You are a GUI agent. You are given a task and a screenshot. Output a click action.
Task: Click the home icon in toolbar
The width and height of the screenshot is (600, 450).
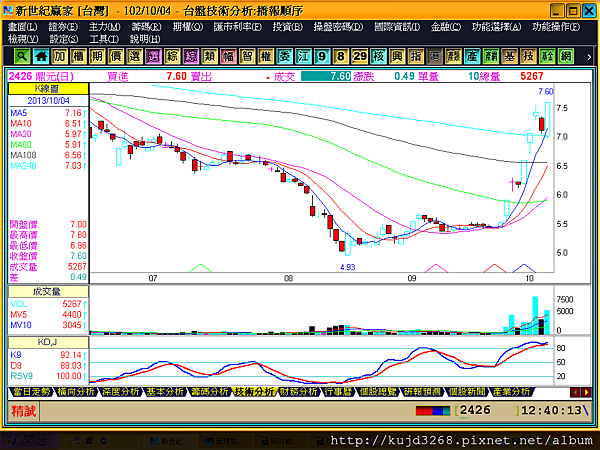pyautogui.click(x=41, y=57)
